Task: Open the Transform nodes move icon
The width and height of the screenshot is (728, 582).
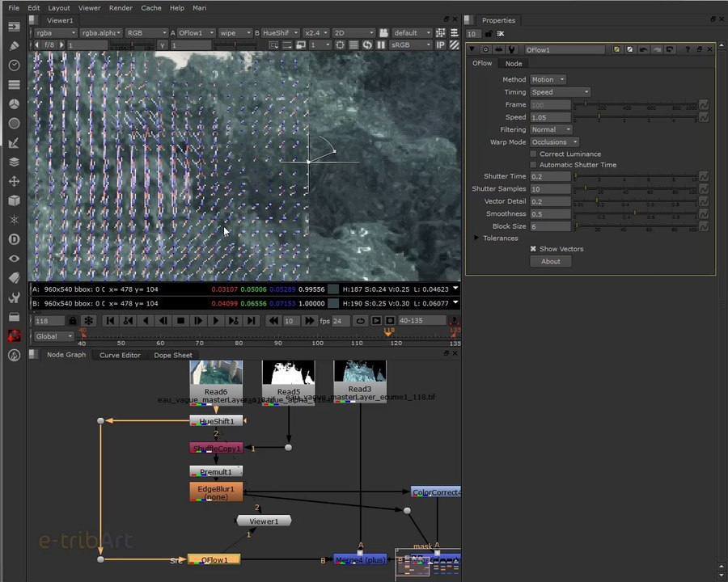Action: (14, 181)
